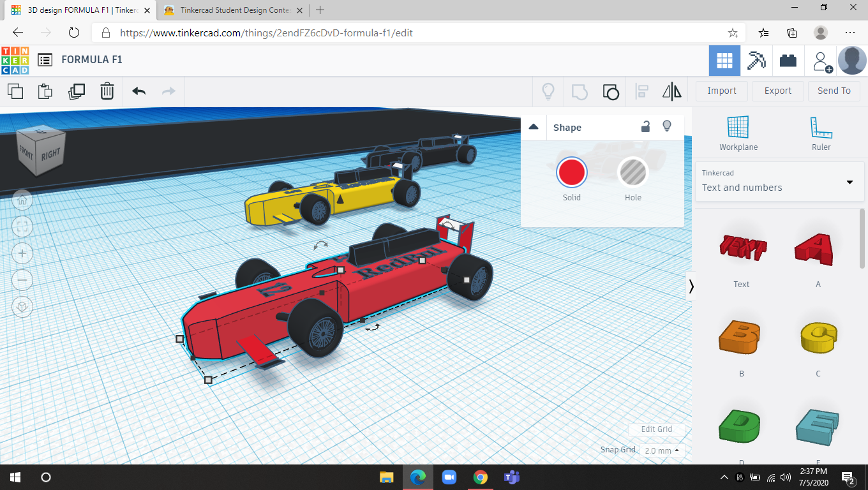Ungroup the selected car
Viewport: 868px width, 490px height.
coord(611,91)
